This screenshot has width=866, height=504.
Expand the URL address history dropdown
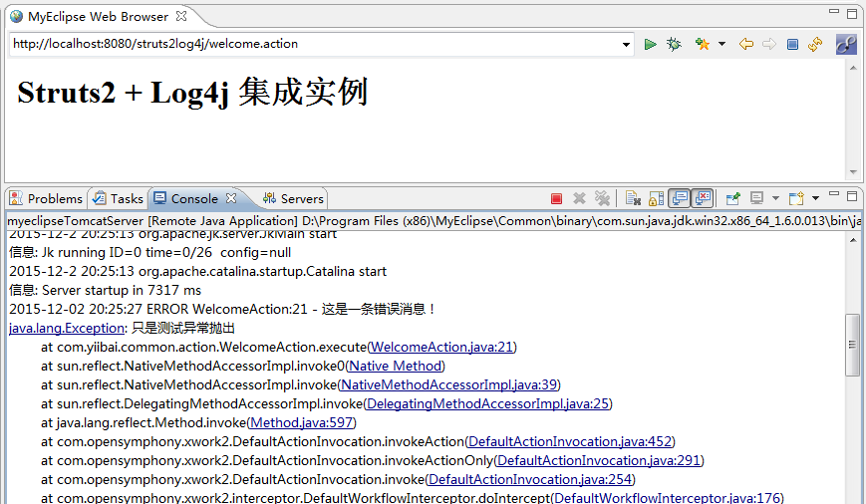(626, 44)
